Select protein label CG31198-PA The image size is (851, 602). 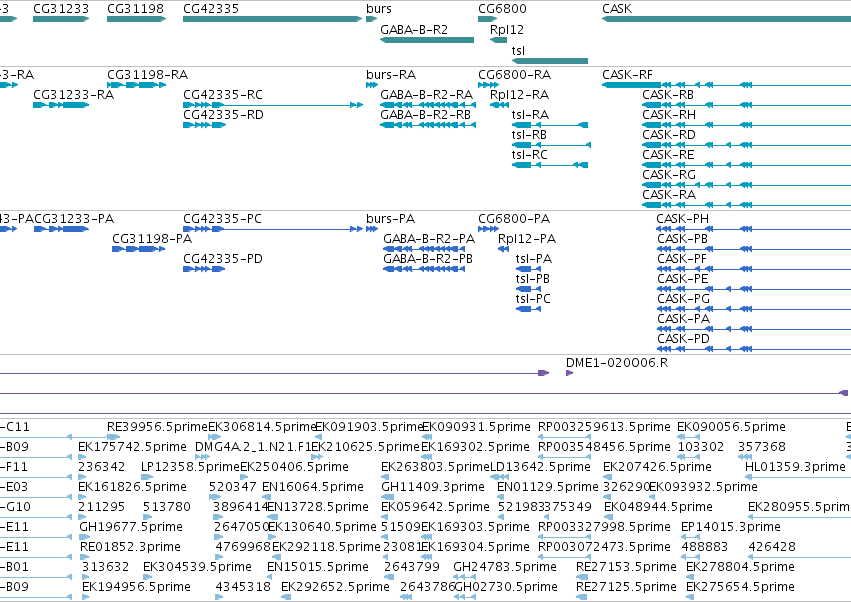(152, 239)
